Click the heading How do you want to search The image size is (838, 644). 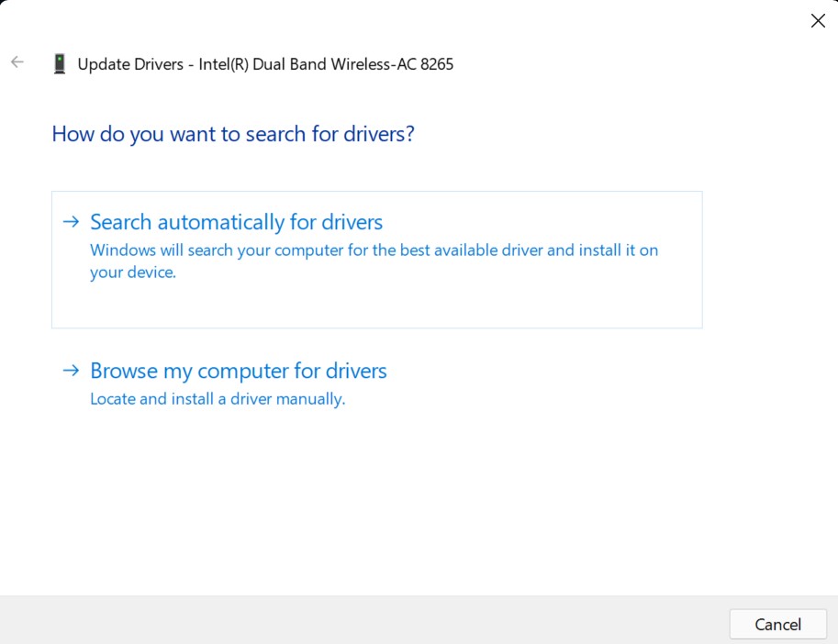point(231,134)
